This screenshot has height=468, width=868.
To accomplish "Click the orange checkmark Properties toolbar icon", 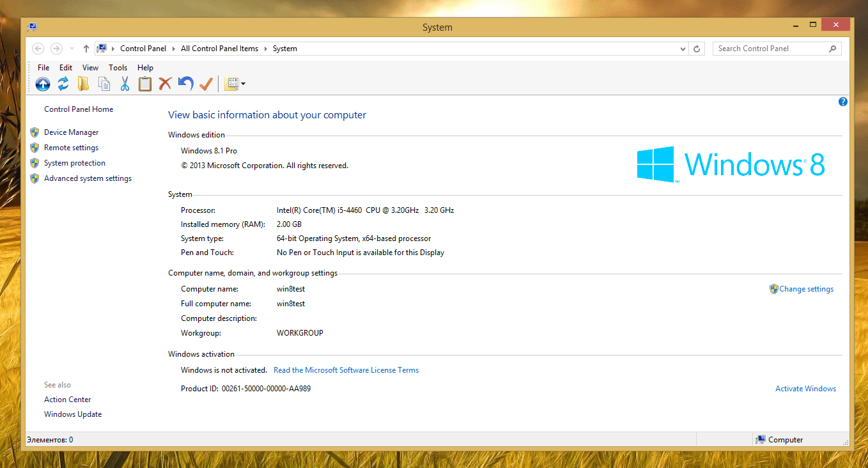I will (206, 84).
